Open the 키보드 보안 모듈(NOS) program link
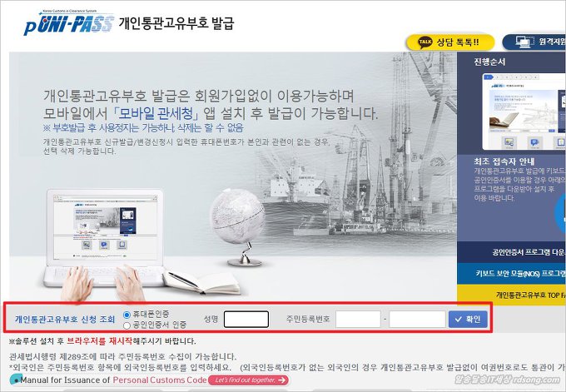Screen dimensions: 566x392 pos(512,274)
